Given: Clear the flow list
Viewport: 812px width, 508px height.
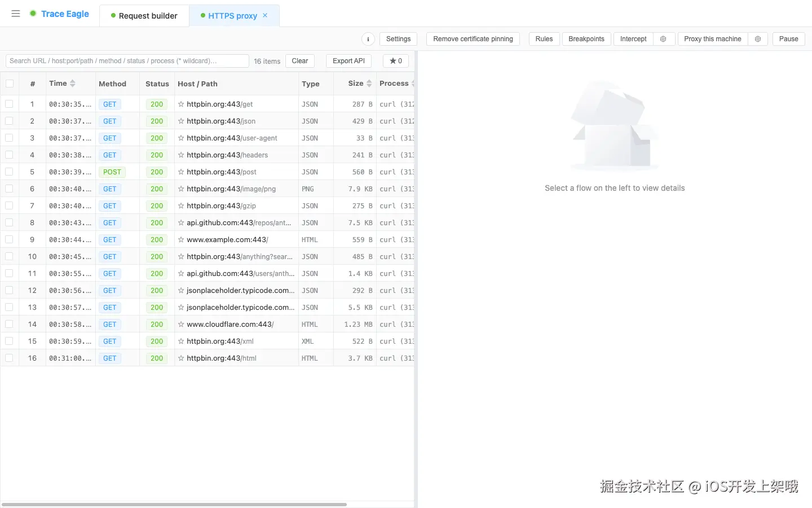Looking at the screenshot, I should (300, 61).
